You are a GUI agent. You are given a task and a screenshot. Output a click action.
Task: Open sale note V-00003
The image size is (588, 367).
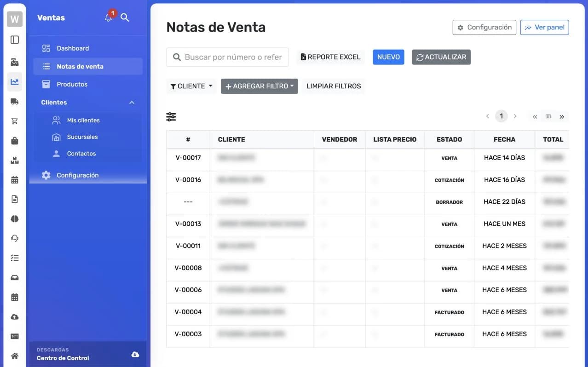pos(188,334)
